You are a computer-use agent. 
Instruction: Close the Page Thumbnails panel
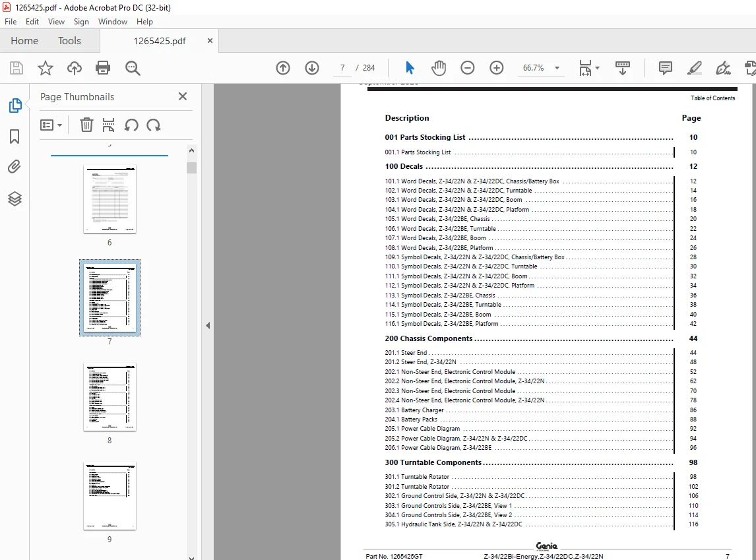(183, 96)
